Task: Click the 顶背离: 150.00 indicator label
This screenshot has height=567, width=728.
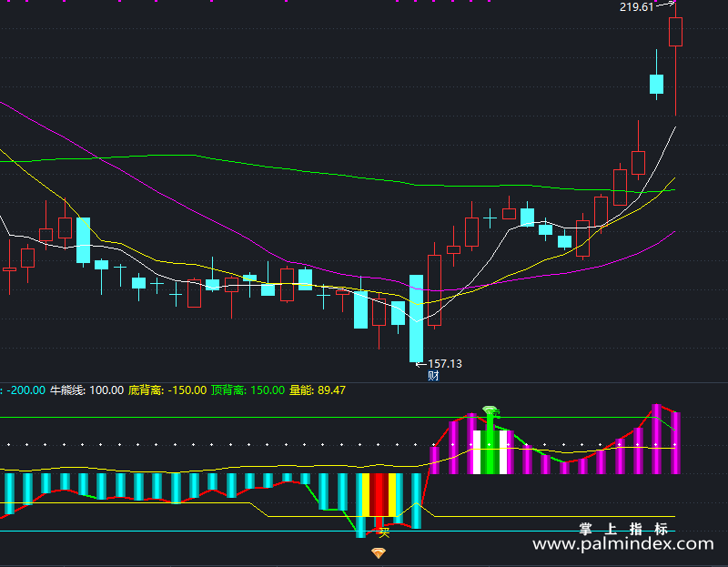Action: 248,390
